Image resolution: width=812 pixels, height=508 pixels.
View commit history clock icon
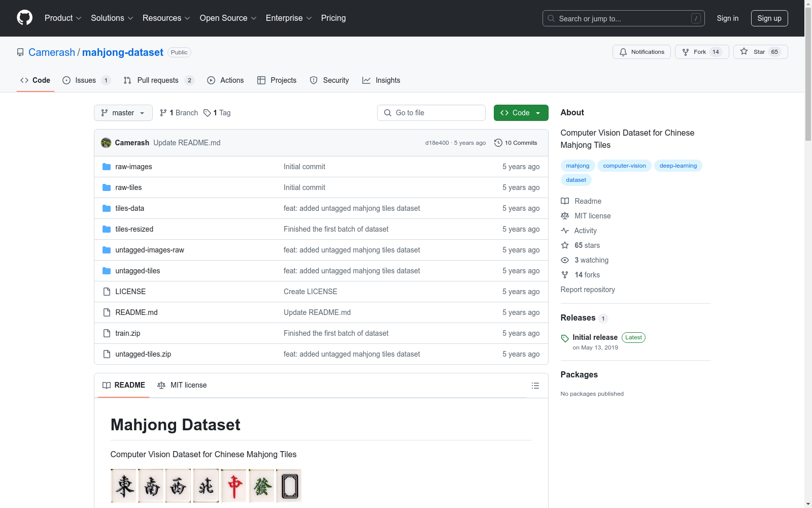[x=498, y=143]
